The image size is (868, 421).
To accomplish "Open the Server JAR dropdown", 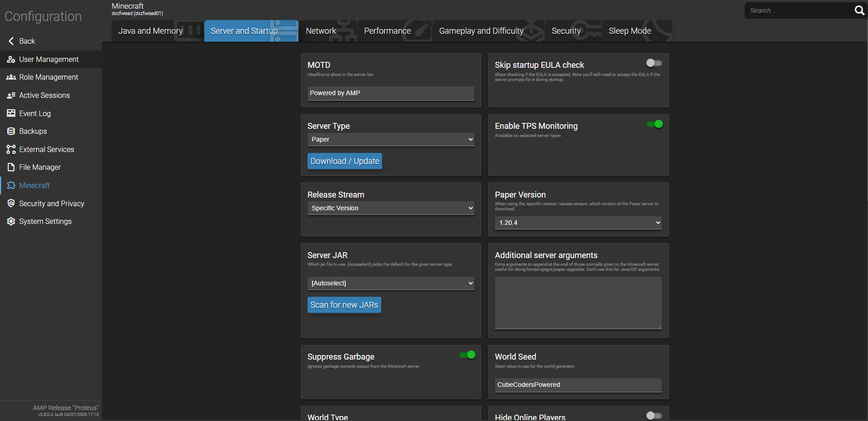I will [391, 283].
